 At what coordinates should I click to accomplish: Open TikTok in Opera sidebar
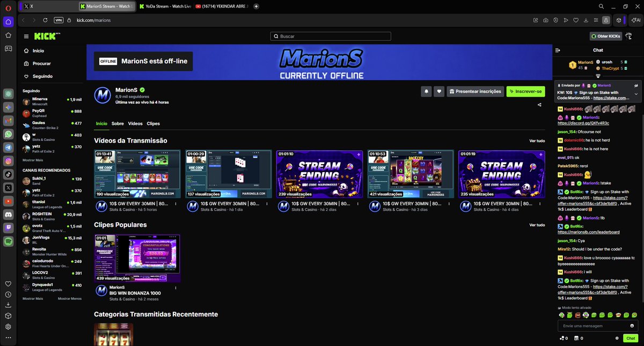[9, 174]
